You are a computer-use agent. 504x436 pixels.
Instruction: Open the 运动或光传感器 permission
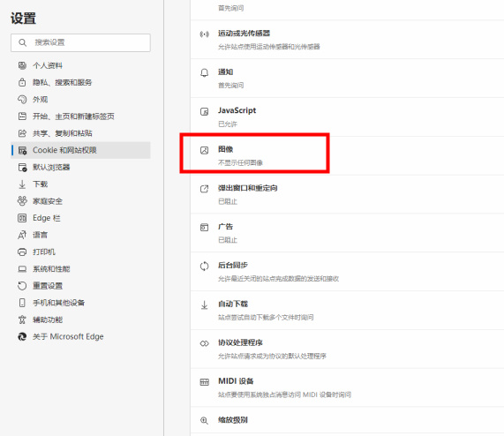(347, 40)
